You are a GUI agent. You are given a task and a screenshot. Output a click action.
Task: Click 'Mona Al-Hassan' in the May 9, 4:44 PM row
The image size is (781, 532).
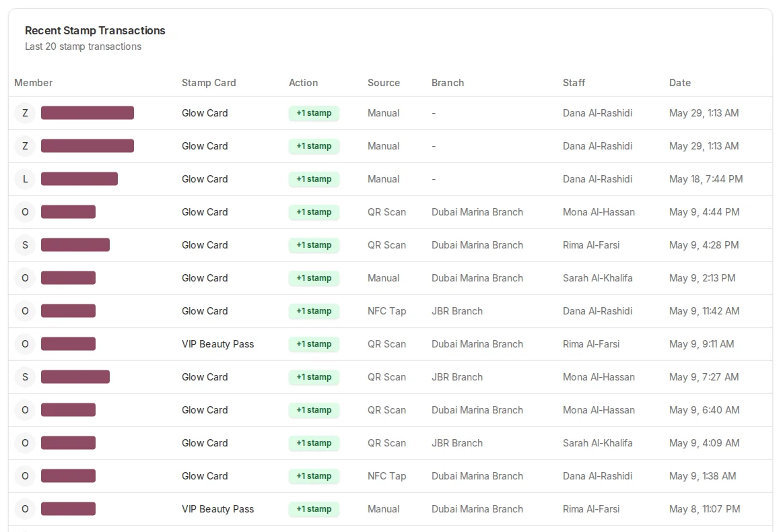pyautogui.click(x=599, y=211)
